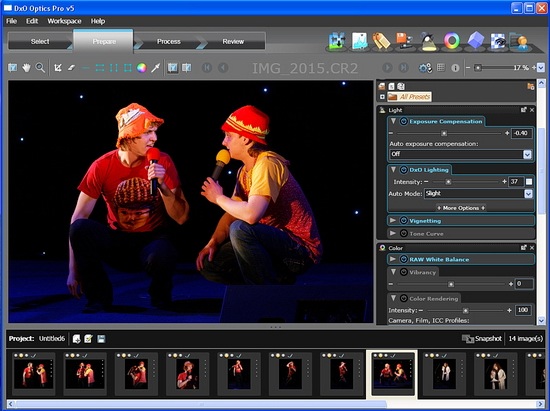The image size is (550, 411).
Task: Expand the Tone Curve section
Action: (393, 233)
